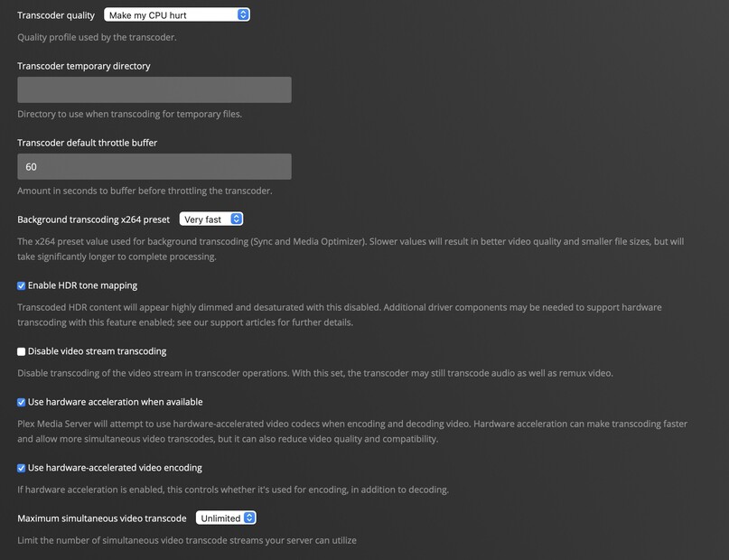Click the Maximum simultaneous video transcode label
This screenshot has width=729, height=560.
point(102,518)
